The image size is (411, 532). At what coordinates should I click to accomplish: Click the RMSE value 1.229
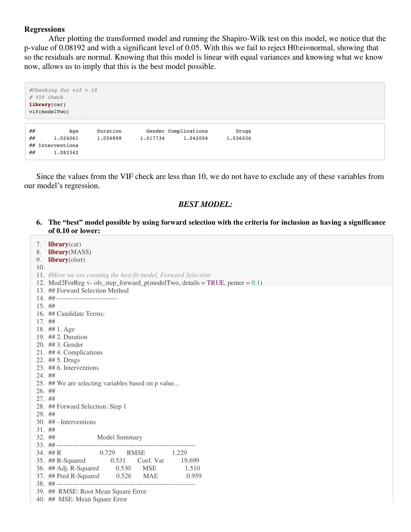pos(179,453)
